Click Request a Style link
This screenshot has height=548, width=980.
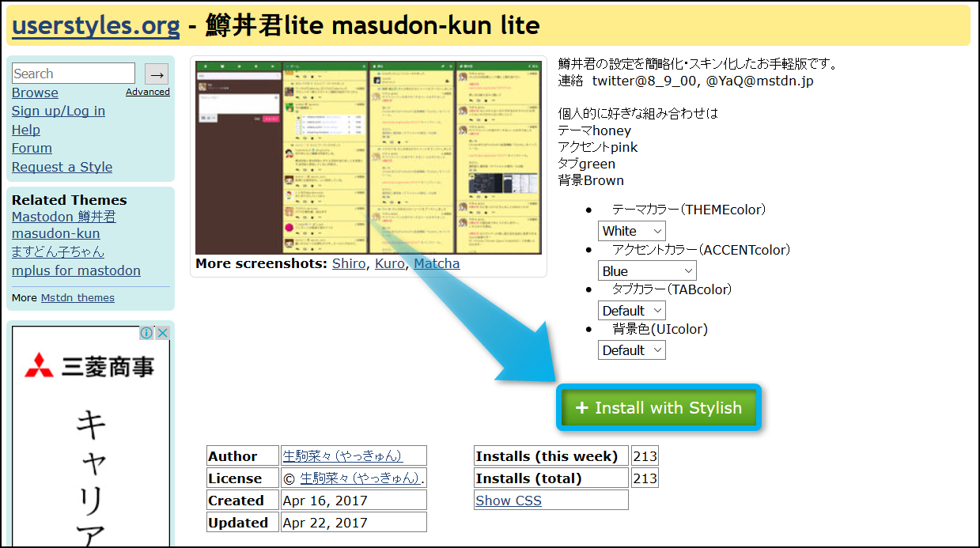click(x=62, y=167)
